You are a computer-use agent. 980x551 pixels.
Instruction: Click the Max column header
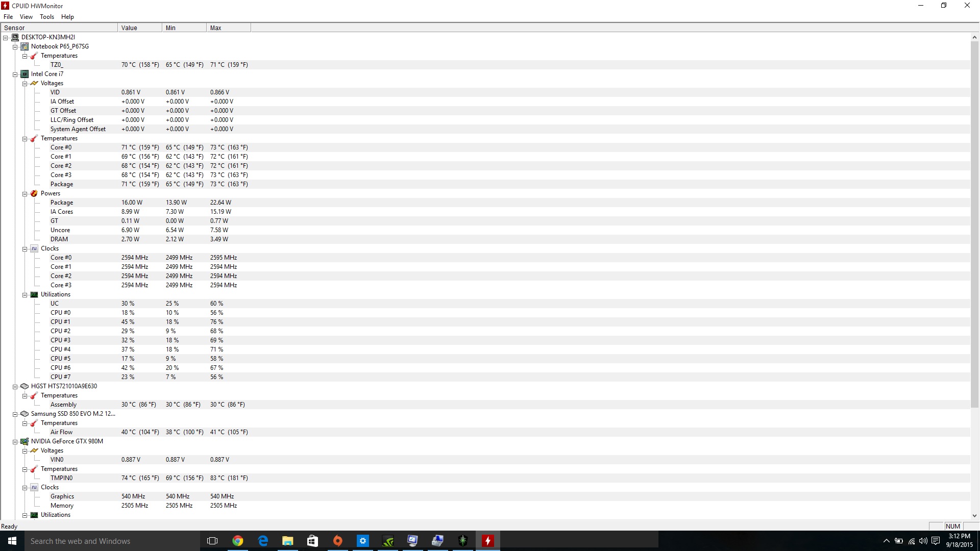click(229, 28)
